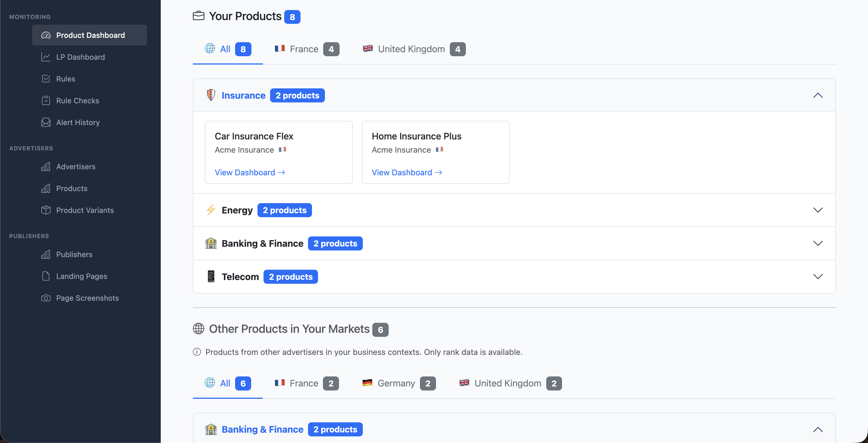Expand the Energy products section
This screenshot has height=443, width=868.
818,210
